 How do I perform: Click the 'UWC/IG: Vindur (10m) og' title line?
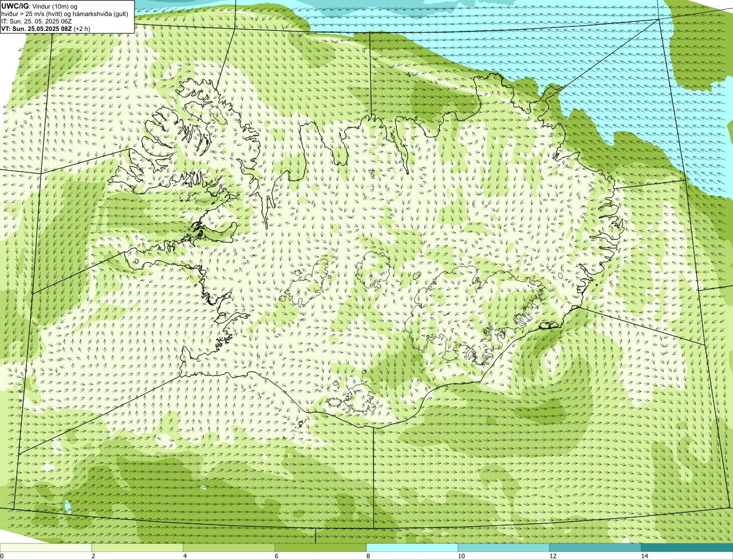click(39, 6)
